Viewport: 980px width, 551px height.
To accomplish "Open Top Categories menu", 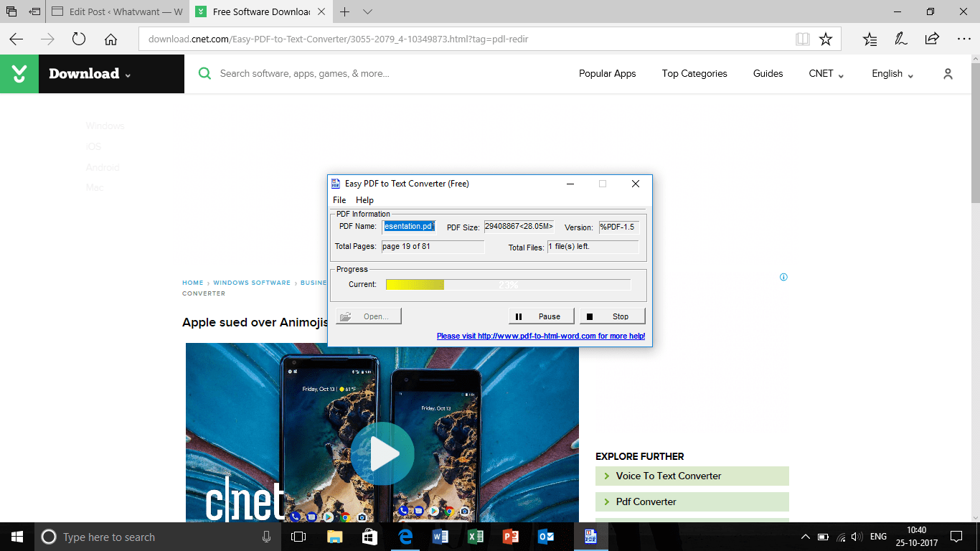I will [x=694, y=74].
